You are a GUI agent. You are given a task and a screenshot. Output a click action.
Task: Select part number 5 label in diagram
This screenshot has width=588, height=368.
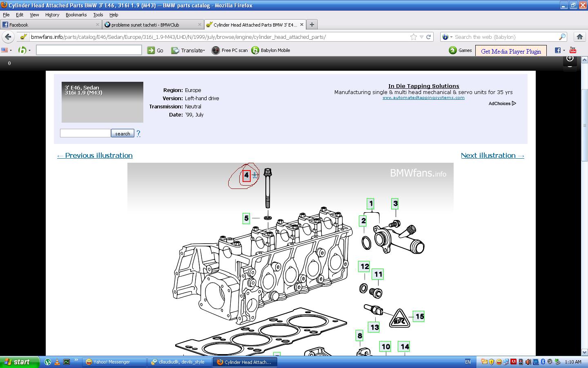[x=246, y=218]
